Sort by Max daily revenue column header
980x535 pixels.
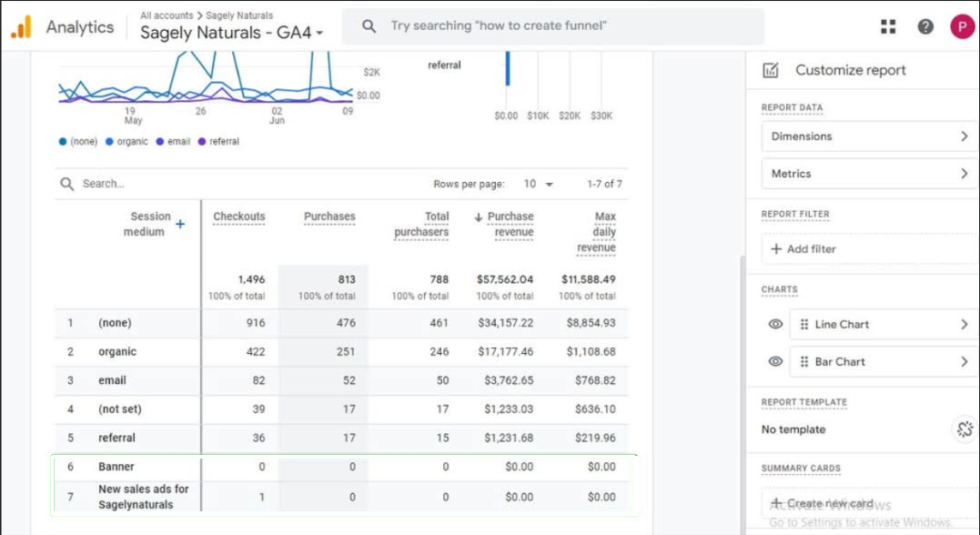(x=596, y=232)
